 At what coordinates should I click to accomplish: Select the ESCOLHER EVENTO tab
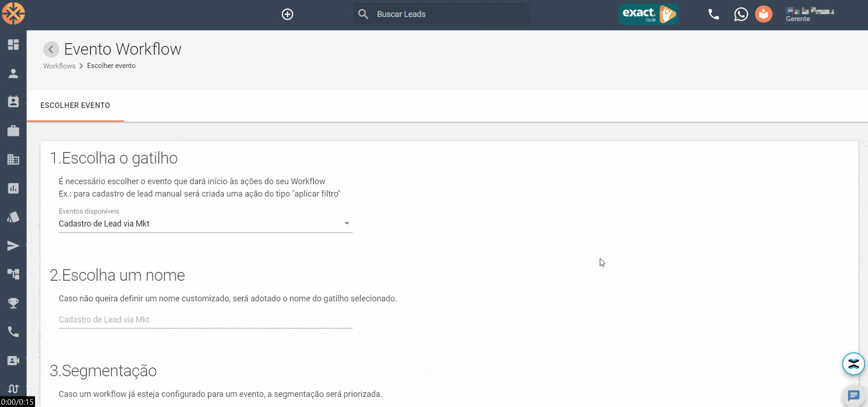pos(75,106)
